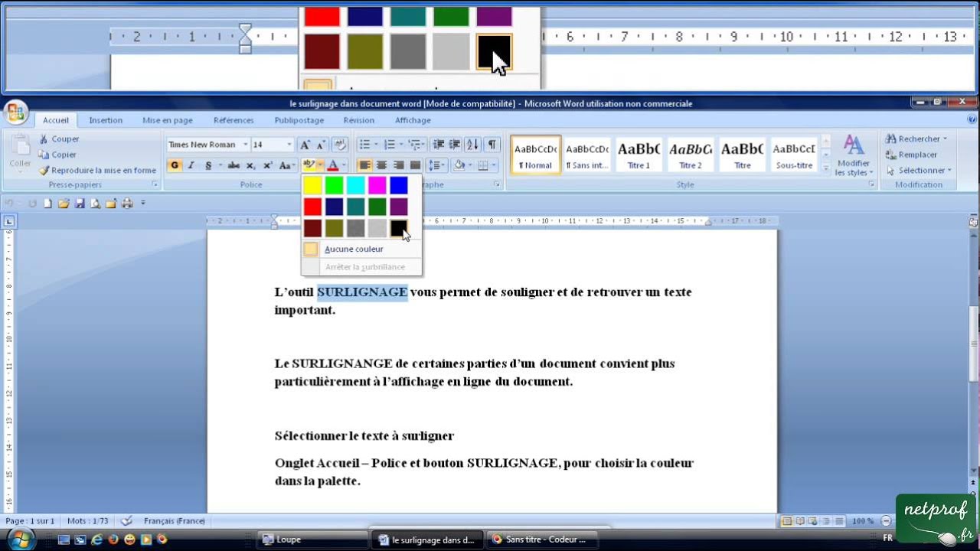Open the line spacing dropdown
The image size is (980, 551).
click(x=436, y=165)
